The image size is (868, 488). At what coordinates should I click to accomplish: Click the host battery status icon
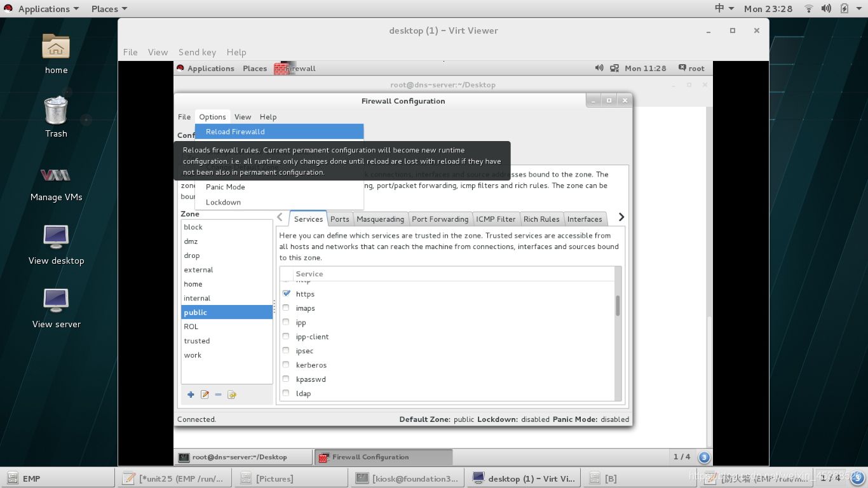[844, 9]
